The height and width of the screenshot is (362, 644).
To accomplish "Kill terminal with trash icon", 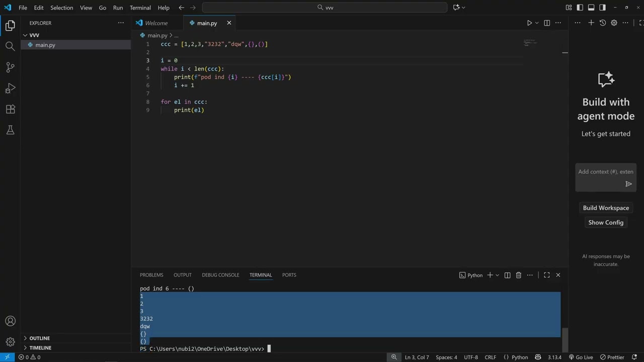I will (518, 275).
